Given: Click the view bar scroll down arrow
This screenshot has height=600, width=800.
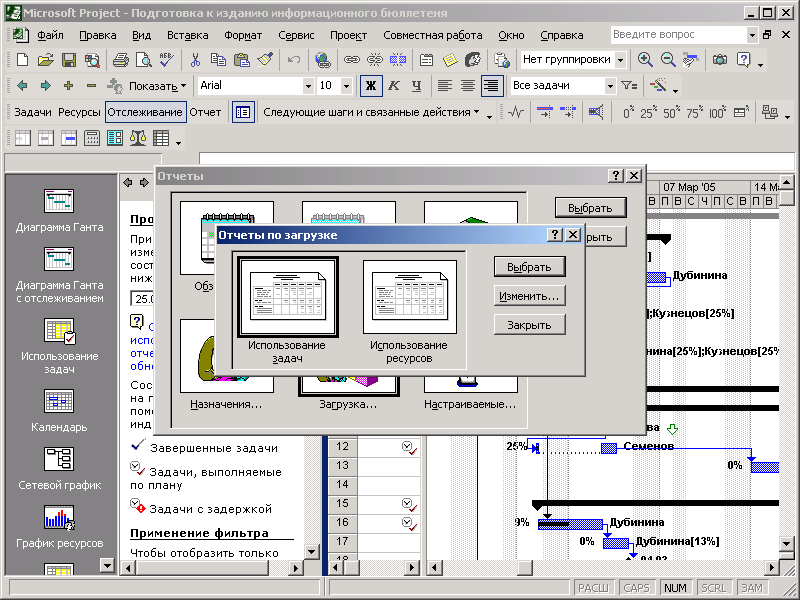Looking at the screenshot, I should 107,565.
